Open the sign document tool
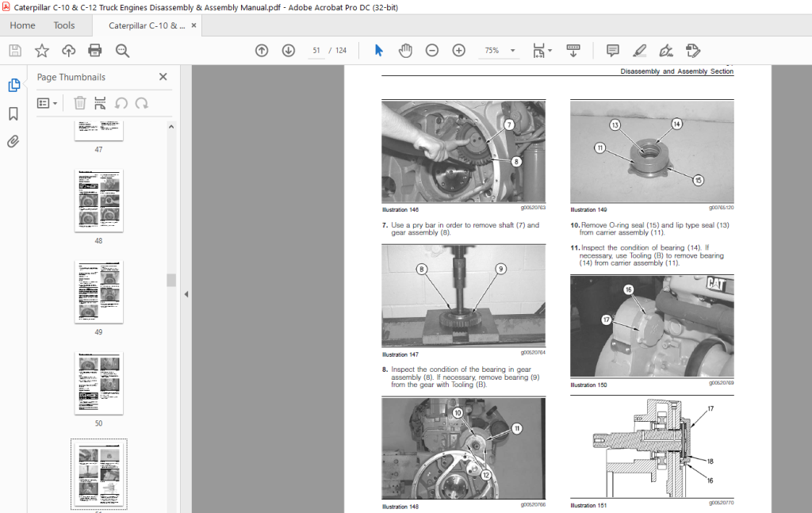 tap(666, 50)
